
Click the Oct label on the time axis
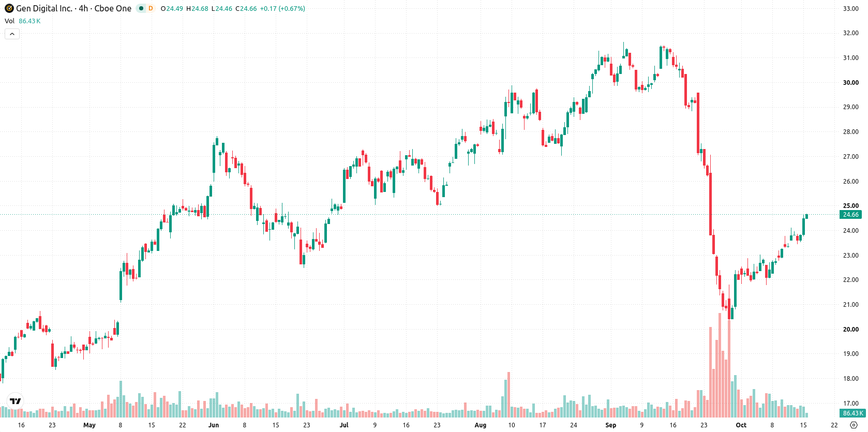(741, 425)
